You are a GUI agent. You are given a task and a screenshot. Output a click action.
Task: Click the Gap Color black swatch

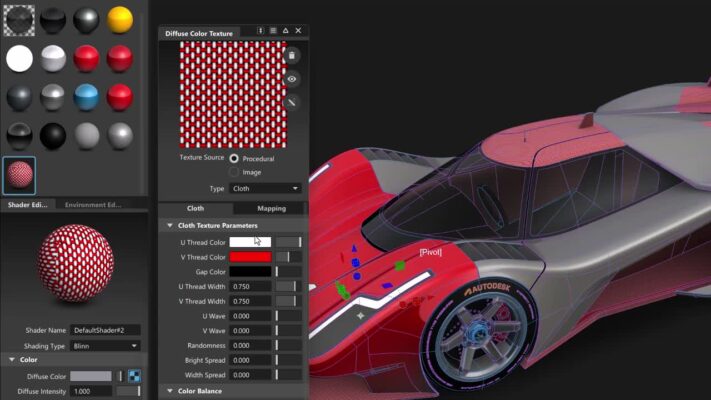pyautogui.click(x=250, y=272)
